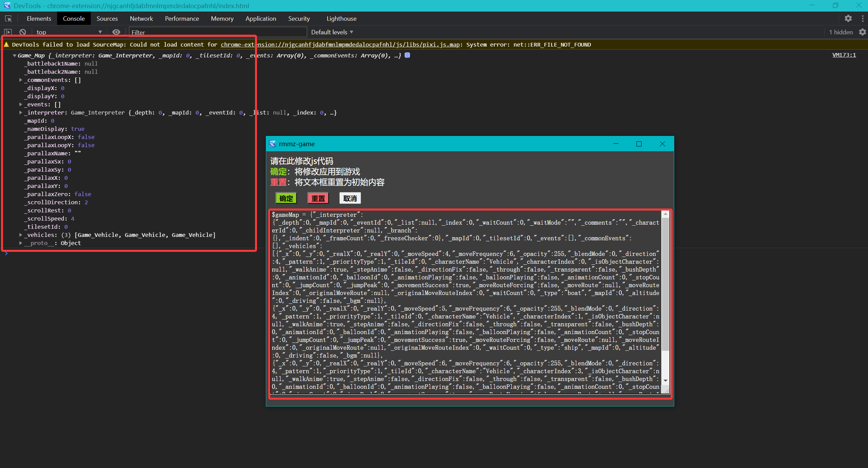
Task: Click the 1 hidden messages label
Action: pyautogui.click(x=841, y=32)
